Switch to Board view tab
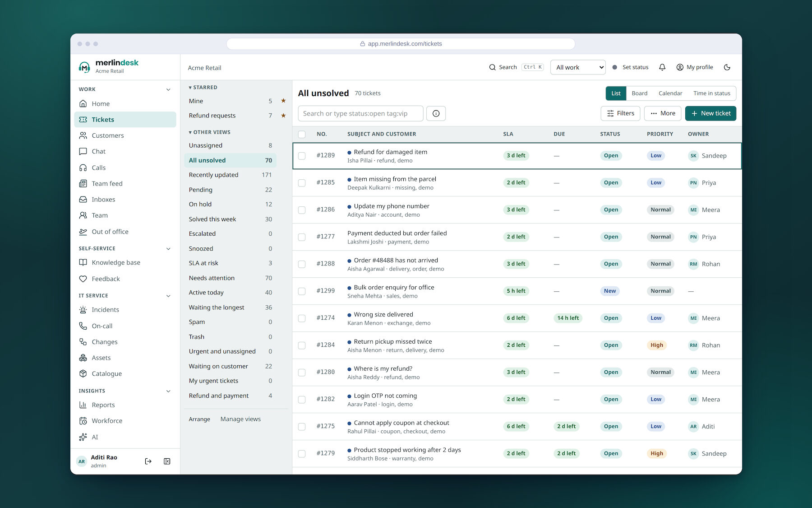The image size is (812, 508). [639, 93]
